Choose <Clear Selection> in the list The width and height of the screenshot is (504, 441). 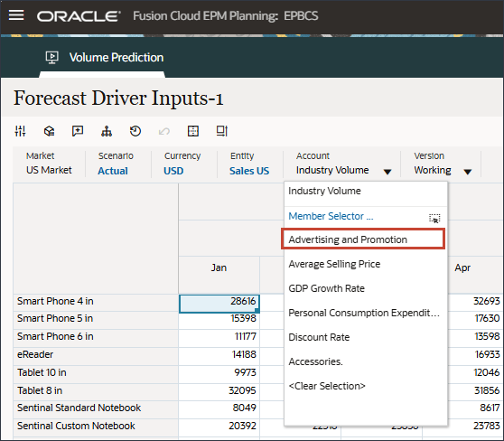(366, 386)
